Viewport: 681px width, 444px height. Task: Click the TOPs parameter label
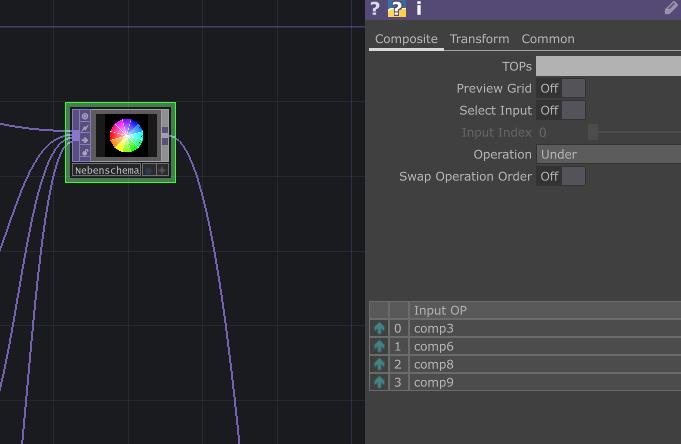pos(516,66)
